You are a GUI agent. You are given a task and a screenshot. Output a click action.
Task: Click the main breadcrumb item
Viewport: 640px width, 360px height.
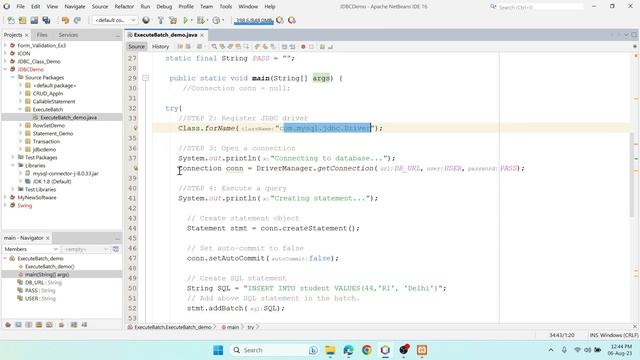click(x=232, y=327)
